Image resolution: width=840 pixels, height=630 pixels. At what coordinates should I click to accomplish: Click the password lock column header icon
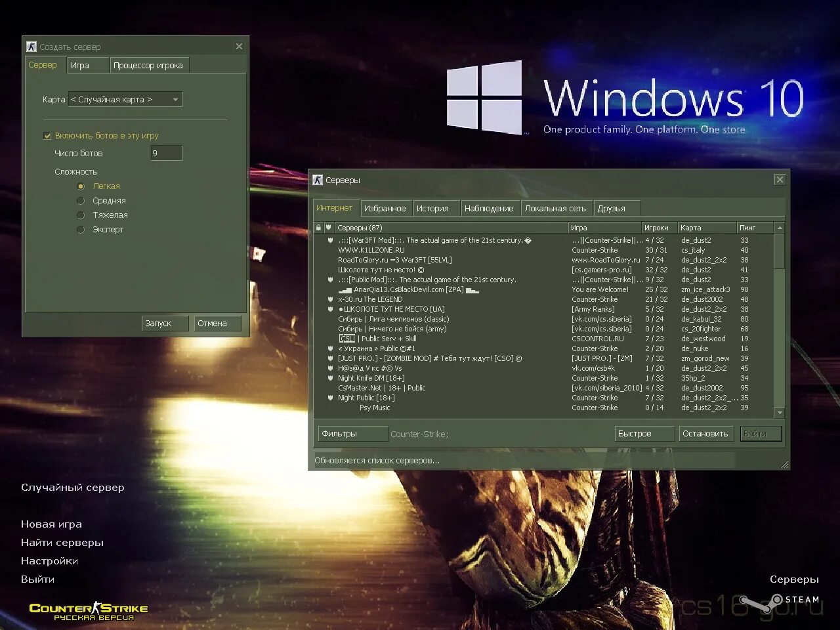[319, 228]
